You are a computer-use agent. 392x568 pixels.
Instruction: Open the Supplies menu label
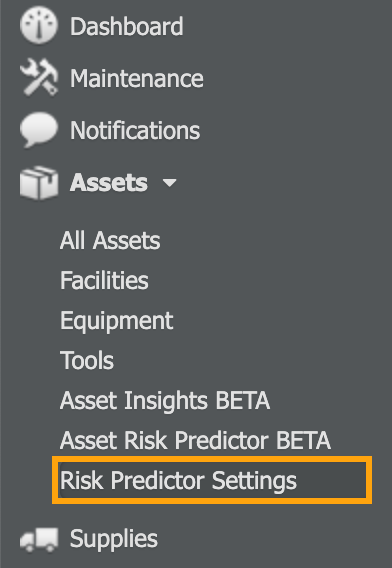[x=114, y=539]
